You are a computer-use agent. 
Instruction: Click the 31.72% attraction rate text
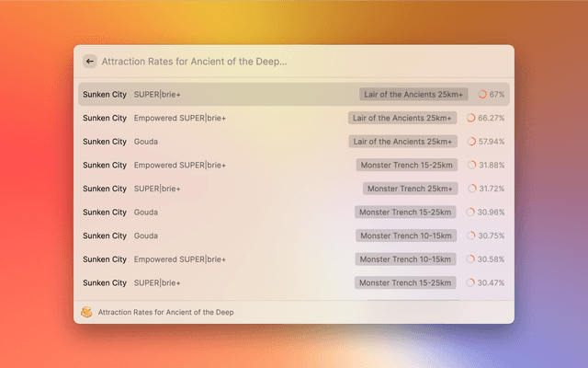tap(491, 189)
